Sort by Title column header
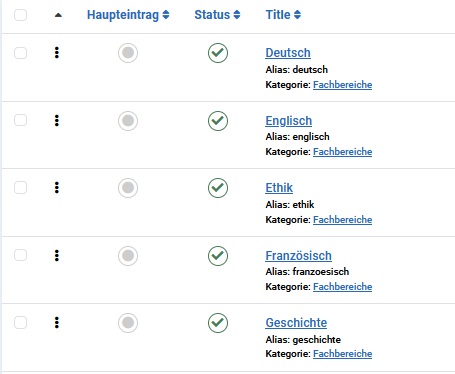This screenshot has height=374, width=455. pyautogui.click(x=283, y=15)
